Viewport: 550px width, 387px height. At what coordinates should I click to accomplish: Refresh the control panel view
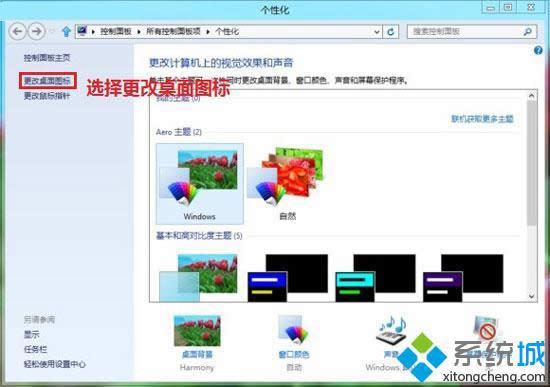point(390,32)
